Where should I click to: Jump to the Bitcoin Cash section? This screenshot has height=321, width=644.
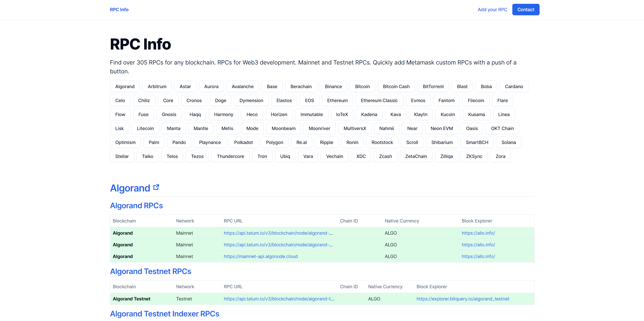pyautogui.click(x=396, y=87)
